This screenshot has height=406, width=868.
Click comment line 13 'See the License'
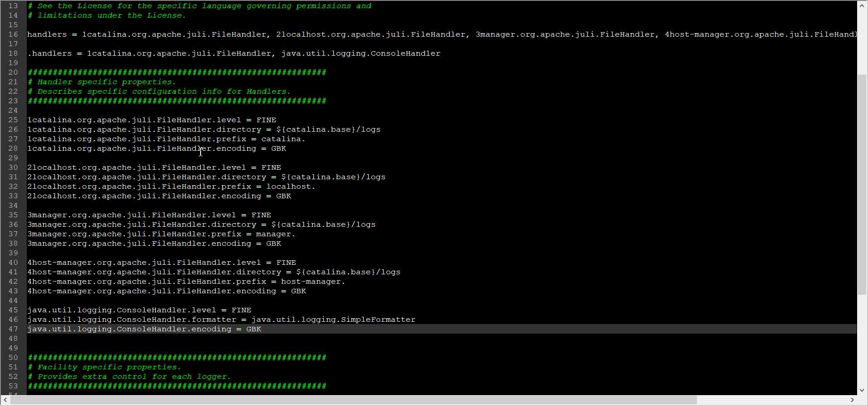[x=199, y=6]
